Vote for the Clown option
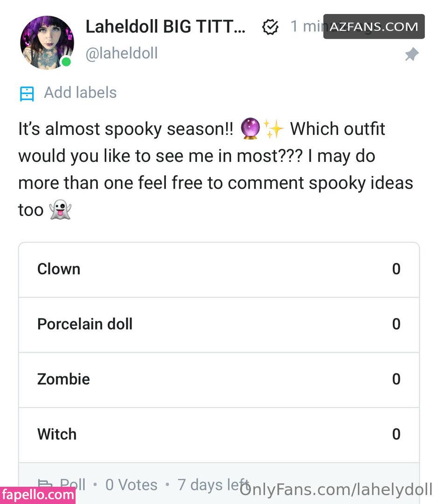This screenshot has width=438, height=504. [219, 269]
